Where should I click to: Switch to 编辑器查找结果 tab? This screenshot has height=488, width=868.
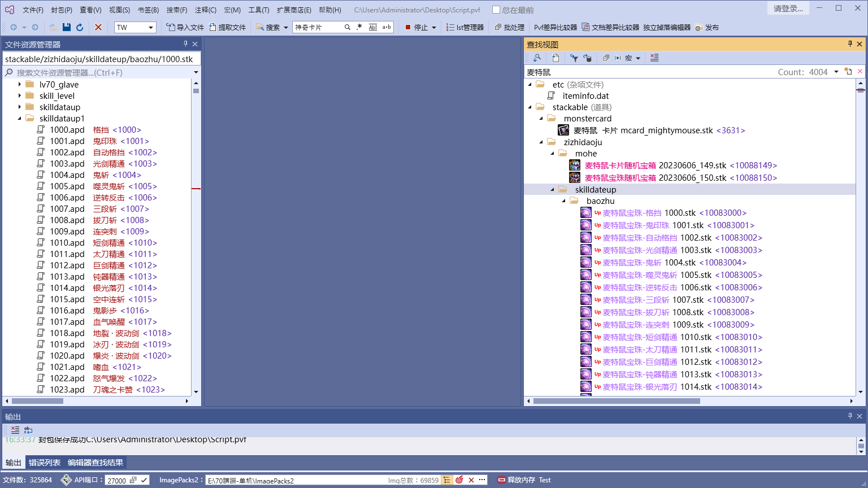point(96,463)
